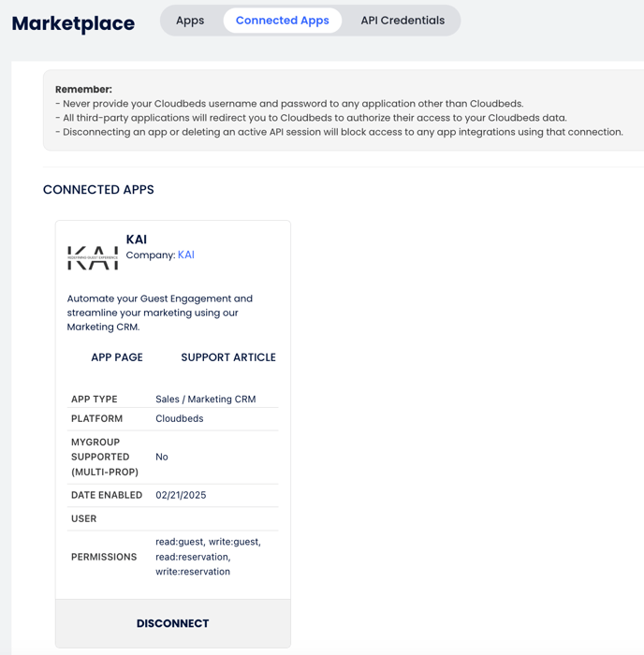Open the KAI company link
The height and width of the screenshot is (655, 644).
click(186, 255)
